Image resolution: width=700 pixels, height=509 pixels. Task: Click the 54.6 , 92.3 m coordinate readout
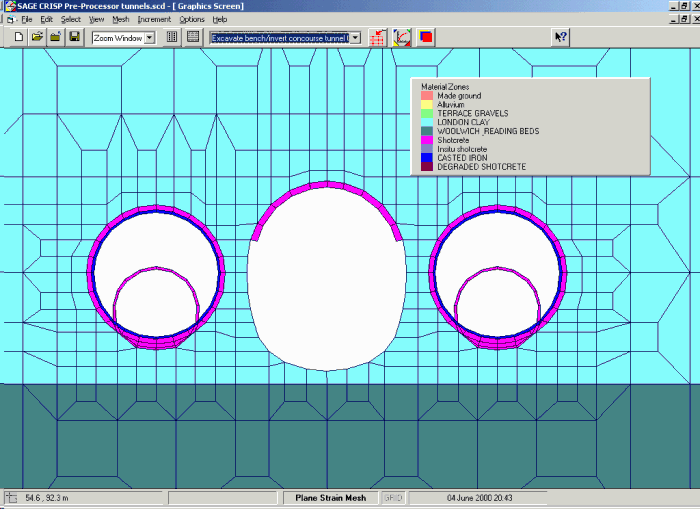(47, 498)
